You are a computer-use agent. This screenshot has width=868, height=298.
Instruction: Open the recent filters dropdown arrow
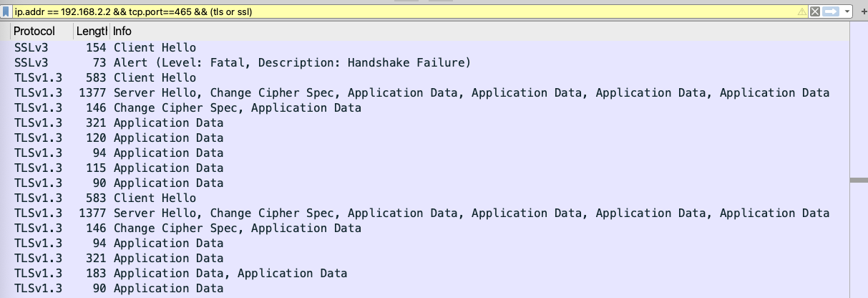(x=847, y=11)
